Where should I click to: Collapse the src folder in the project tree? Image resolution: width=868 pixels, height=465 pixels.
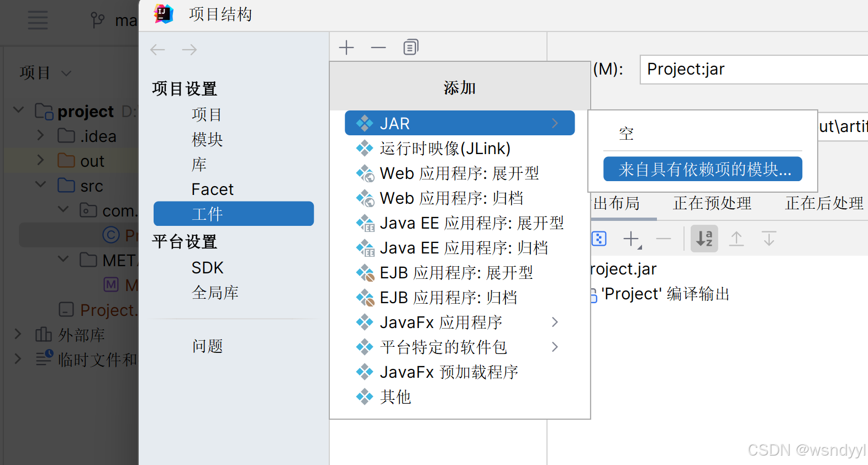click(40, 185)
